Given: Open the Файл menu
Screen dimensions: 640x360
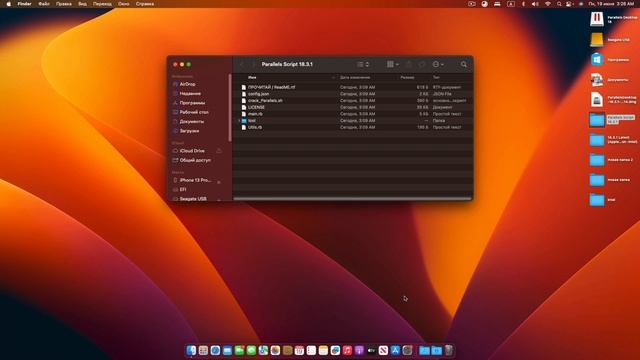Looking at the screenshot, I should click(44, 4).
